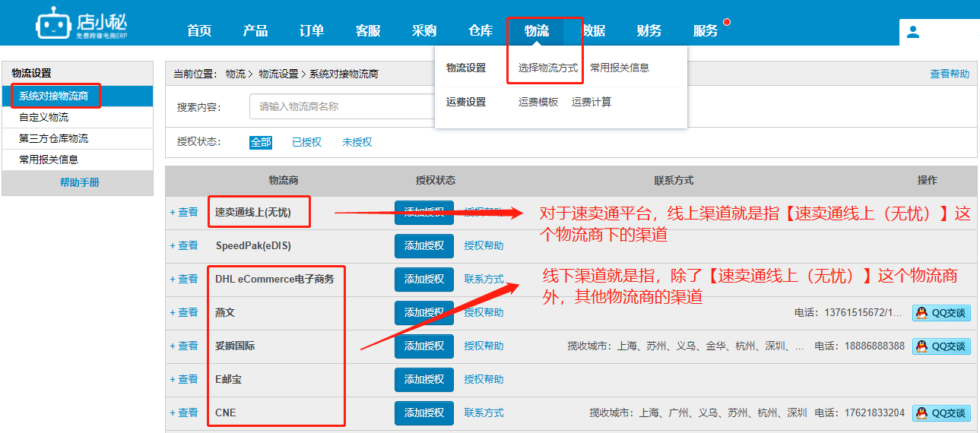Open the user account avatar icon
The height and width of the screenshot is (433, 980).
coord(913,32)
